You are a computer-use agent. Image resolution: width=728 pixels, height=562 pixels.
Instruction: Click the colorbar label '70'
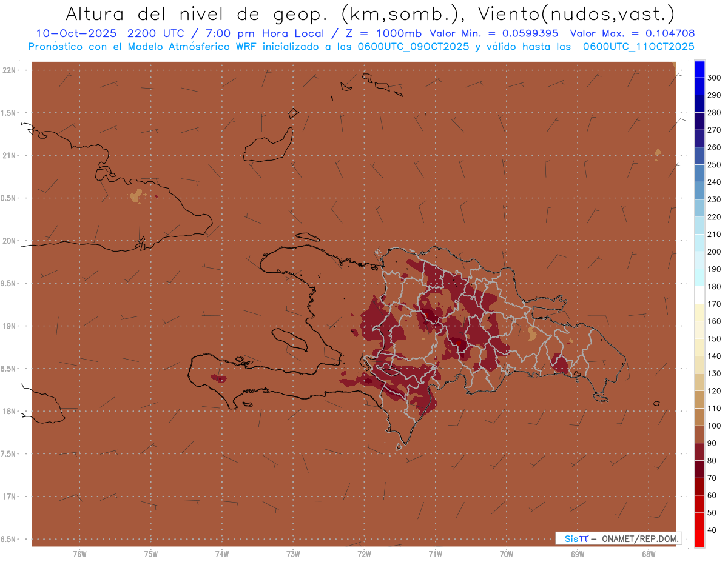click(x=712, y=478)
